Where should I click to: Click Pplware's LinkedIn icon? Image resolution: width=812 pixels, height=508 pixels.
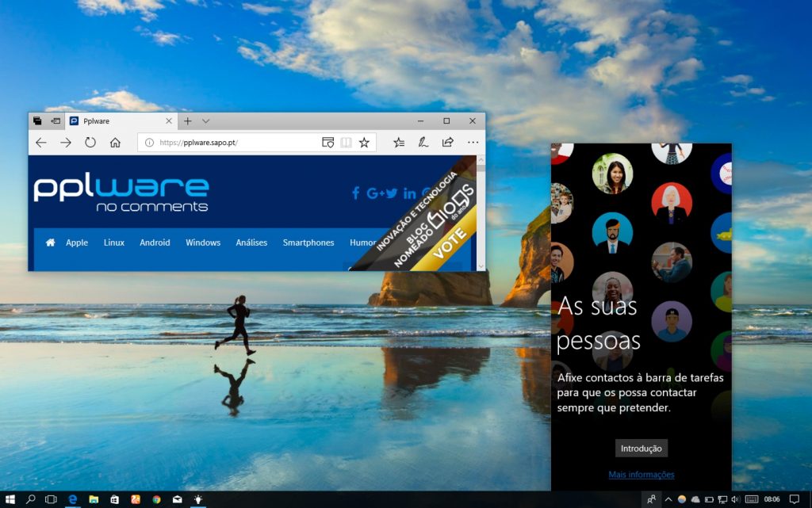[x=408, y=193]
